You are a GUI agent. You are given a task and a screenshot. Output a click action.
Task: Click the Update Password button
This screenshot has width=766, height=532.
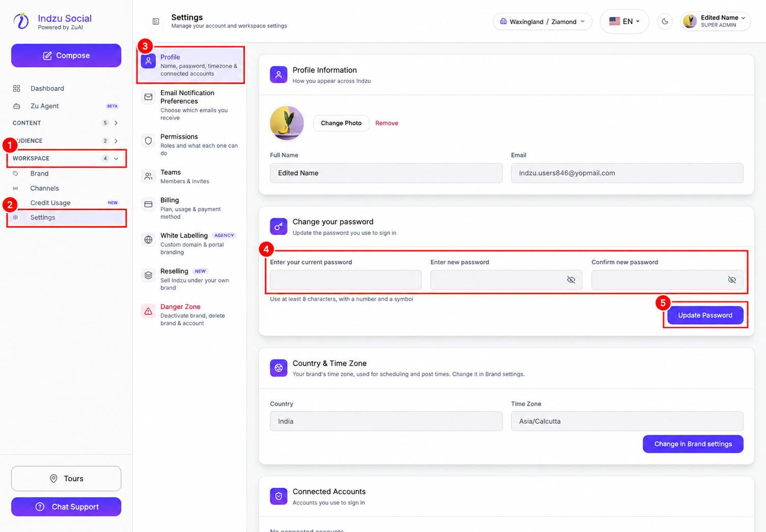(705, 316)
